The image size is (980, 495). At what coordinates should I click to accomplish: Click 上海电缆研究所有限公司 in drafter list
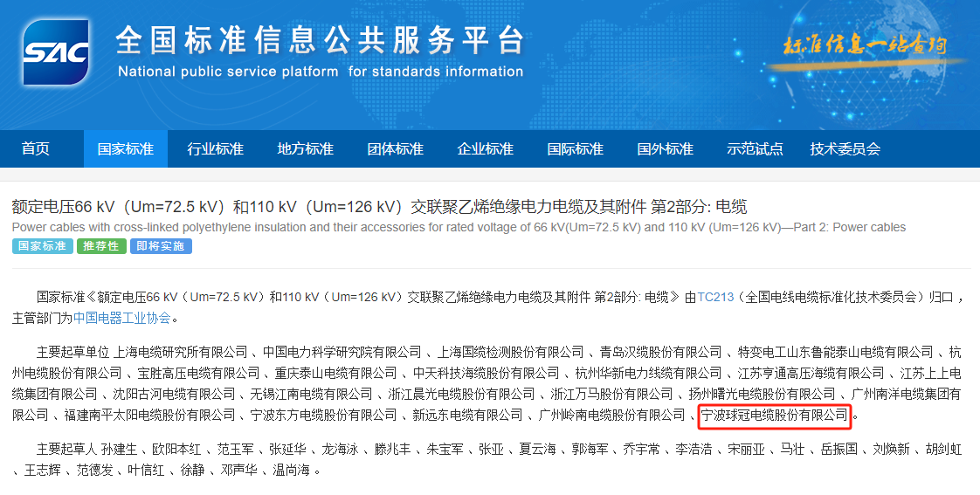(x=181, y=353)
